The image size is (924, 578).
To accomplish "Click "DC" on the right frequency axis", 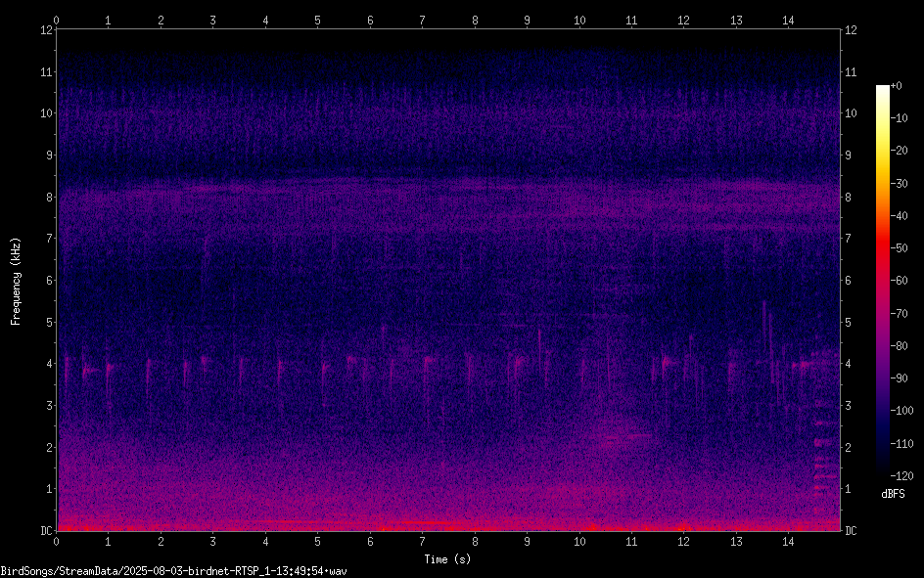I will 851,531.
